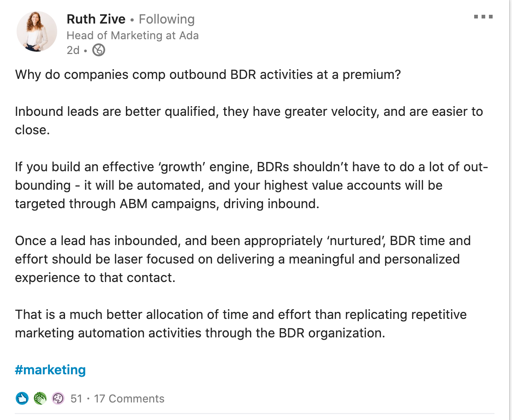
Task: Click the Following status label
Action: (x=167, y=19)
